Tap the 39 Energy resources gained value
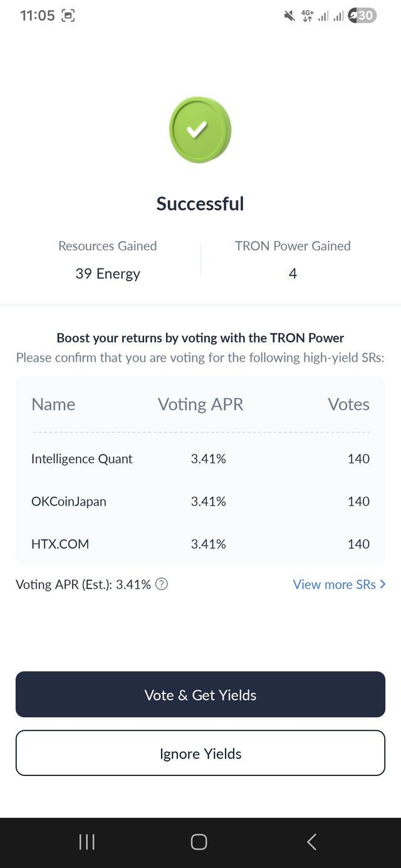401x868 pixels. (x=108, y=273)
